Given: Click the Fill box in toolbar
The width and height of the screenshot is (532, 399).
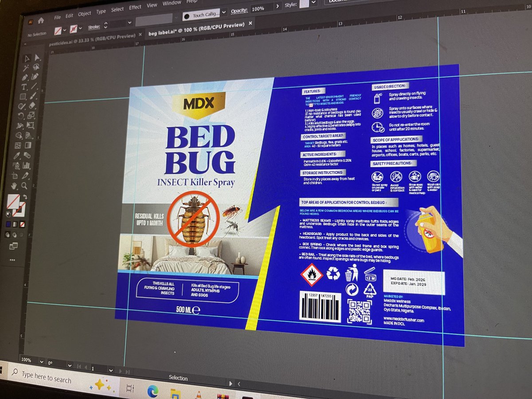Looking at the screenshot, I should point(13,202).
